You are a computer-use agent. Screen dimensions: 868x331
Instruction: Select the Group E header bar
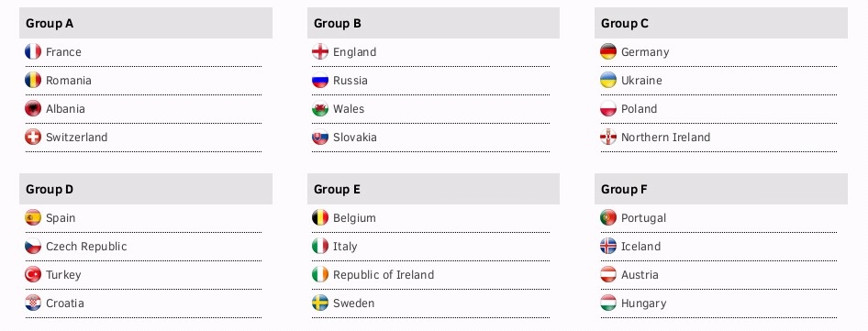(433, 189)
